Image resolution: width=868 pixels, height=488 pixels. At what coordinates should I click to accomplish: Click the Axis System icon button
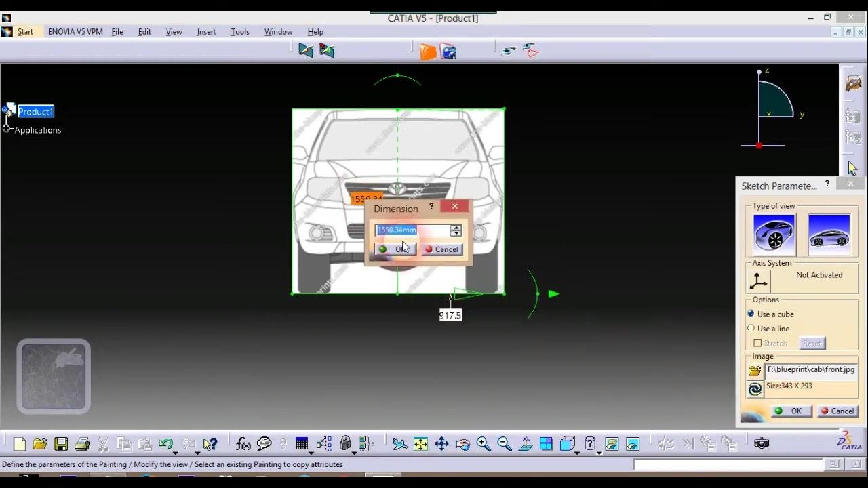click(x=758, y=281)
